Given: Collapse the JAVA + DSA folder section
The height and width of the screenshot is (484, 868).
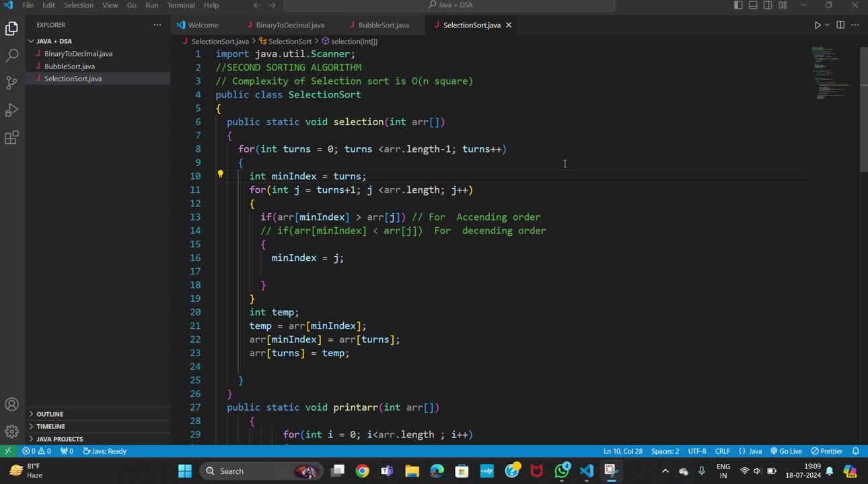Looking at the screenshot, I should click(98, 41).
